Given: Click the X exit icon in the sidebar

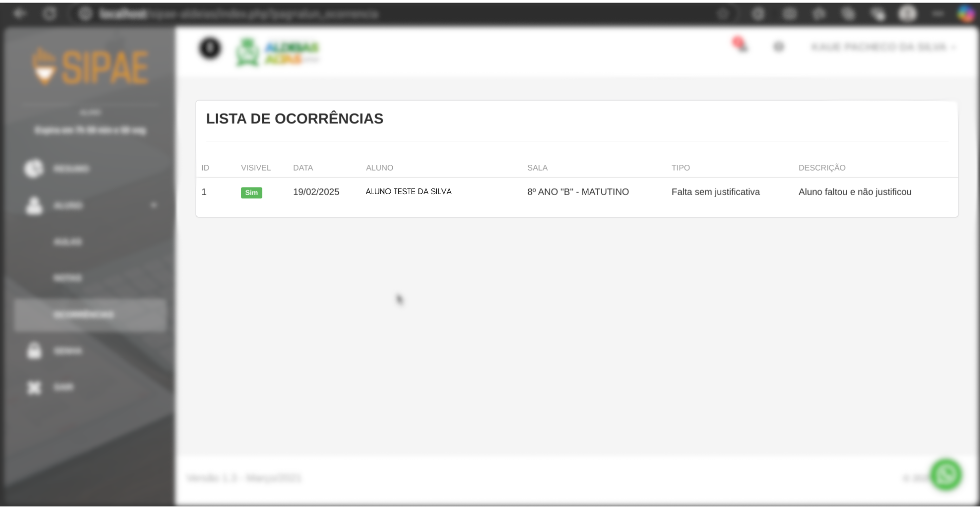Looking at the screenshot, I should coord(34,387).
